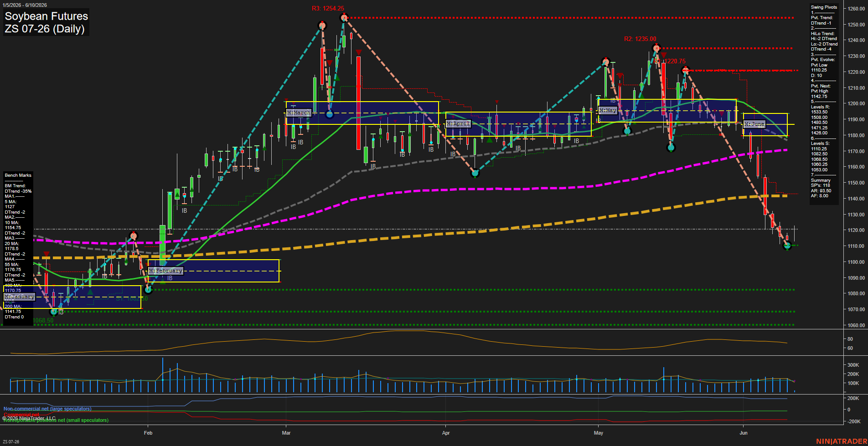Click the 300K volume axis label

(853, 365)
